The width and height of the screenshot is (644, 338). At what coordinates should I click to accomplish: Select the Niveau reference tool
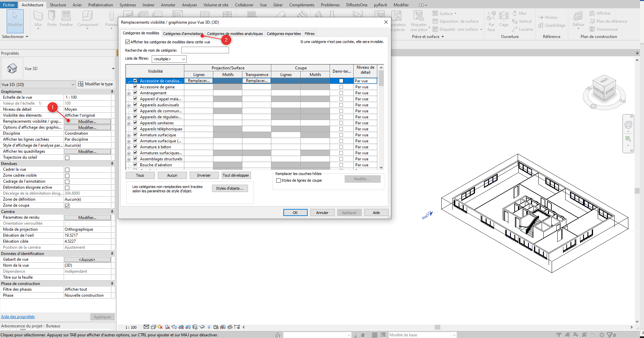click(x=547, y=17)
